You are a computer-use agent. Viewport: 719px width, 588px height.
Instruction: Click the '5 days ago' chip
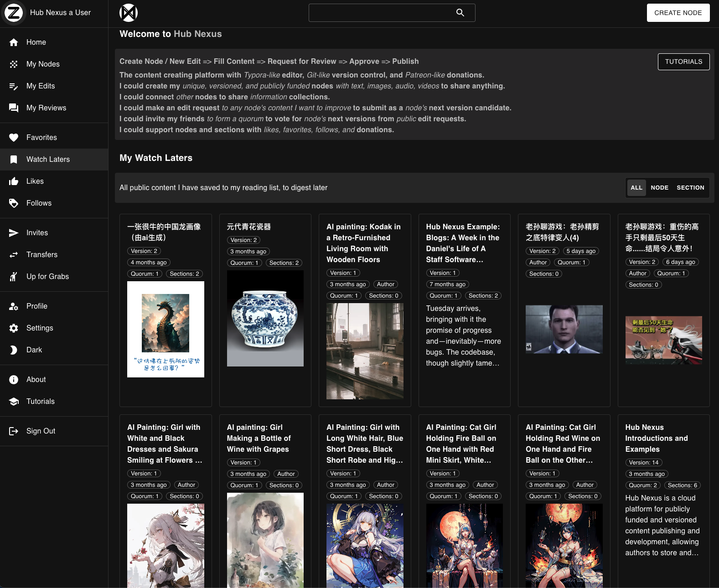tap(581, 251)
